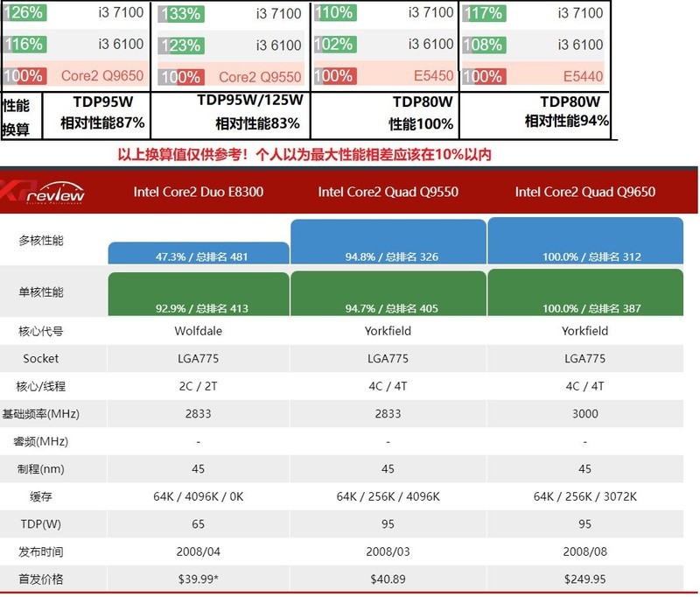Click the XF review logo
Viewport: 700px width, 597px height.
point(43,192)
